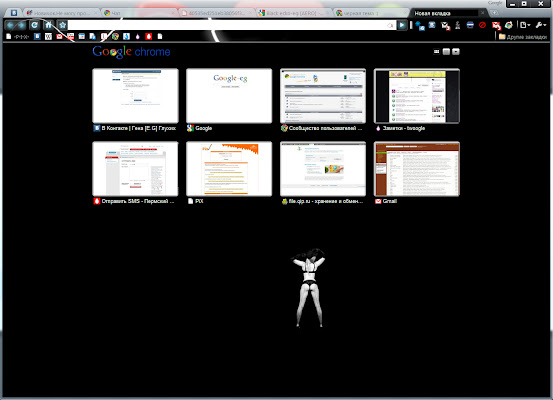The height and width of the screenshot is (400, 553).
Task: Switch to the черная тема tab
Action: (371, 13)
